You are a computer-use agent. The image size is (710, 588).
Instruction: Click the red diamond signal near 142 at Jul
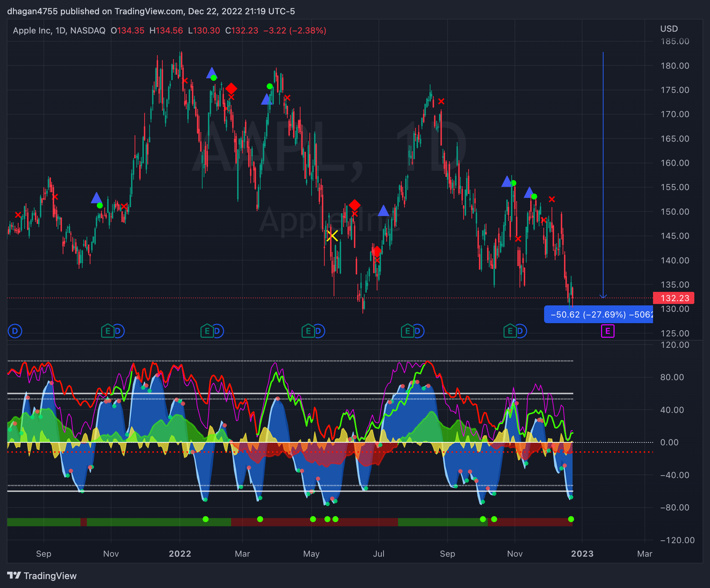[x=377, y=252]
